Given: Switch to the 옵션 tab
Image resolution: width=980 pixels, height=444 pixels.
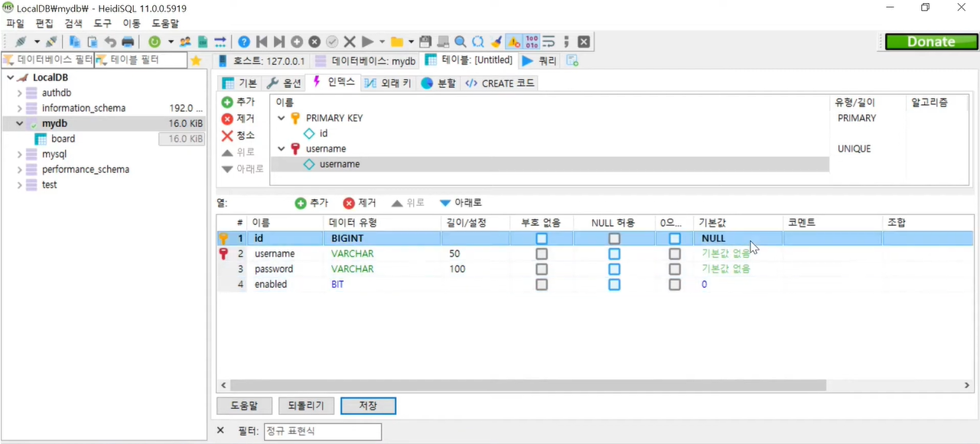Looking at the screenshot, I should 283,83.
